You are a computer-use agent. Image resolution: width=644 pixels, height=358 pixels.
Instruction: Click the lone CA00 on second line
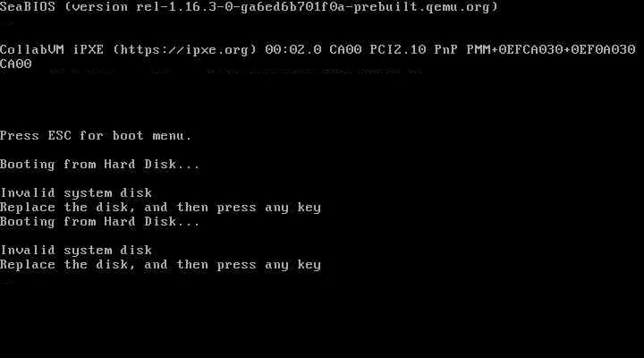15,64
